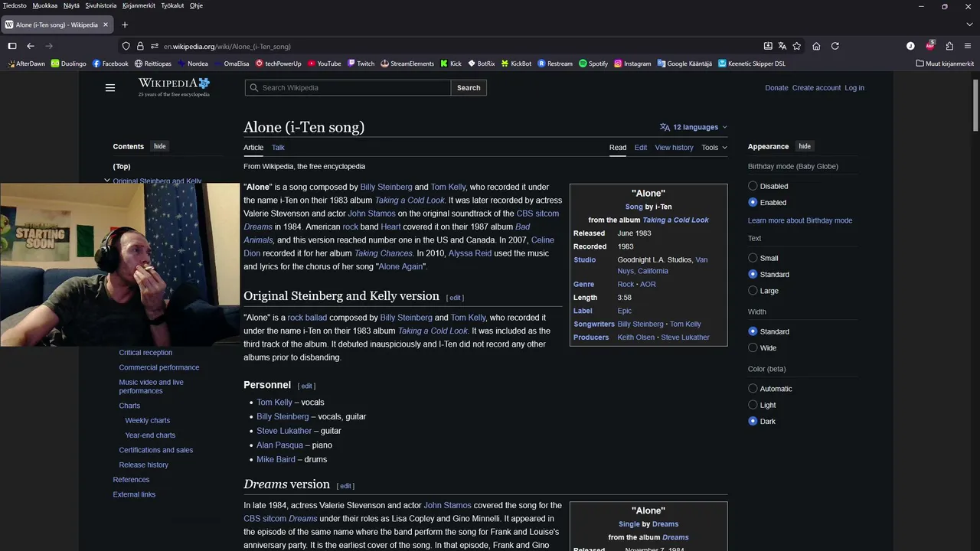Open the Firefox account avatar icon

(x=910, y=46)
